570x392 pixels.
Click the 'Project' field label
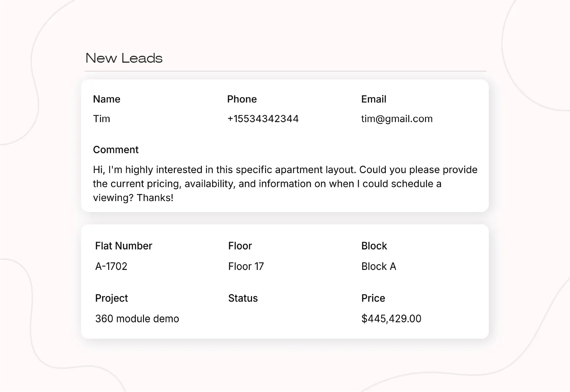coord(111,299)
